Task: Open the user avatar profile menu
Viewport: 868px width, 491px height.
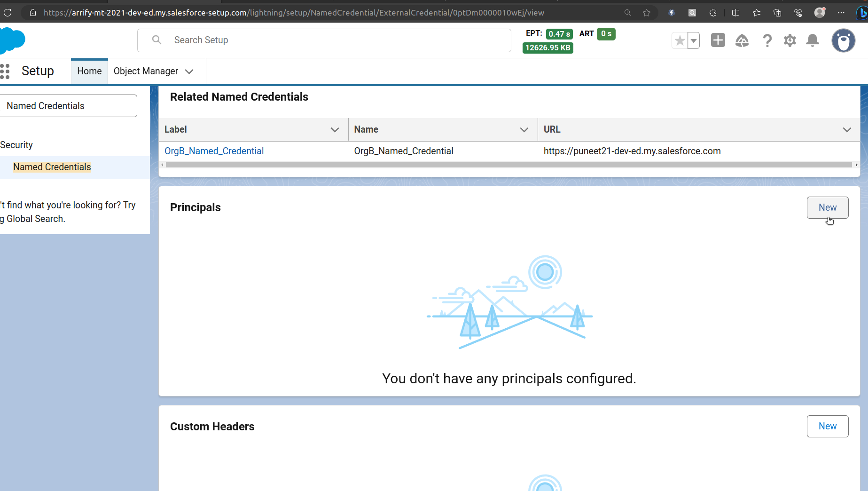Action: 843,40
